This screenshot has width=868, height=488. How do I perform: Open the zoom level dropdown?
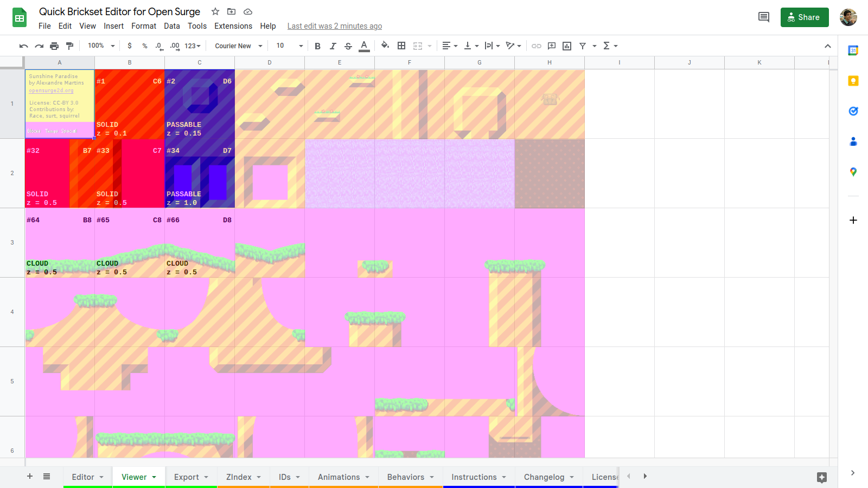pyautogui.click(x=101, y=46)
